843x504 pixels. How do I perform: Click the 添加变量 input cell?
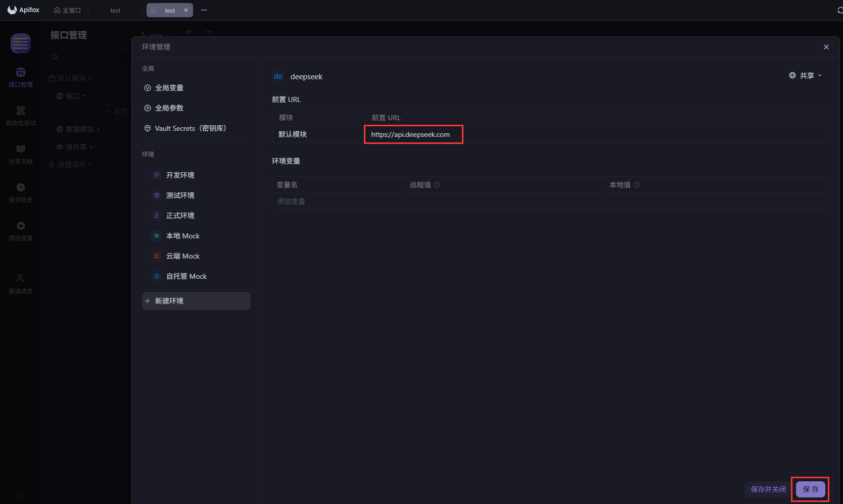point(339,201)
